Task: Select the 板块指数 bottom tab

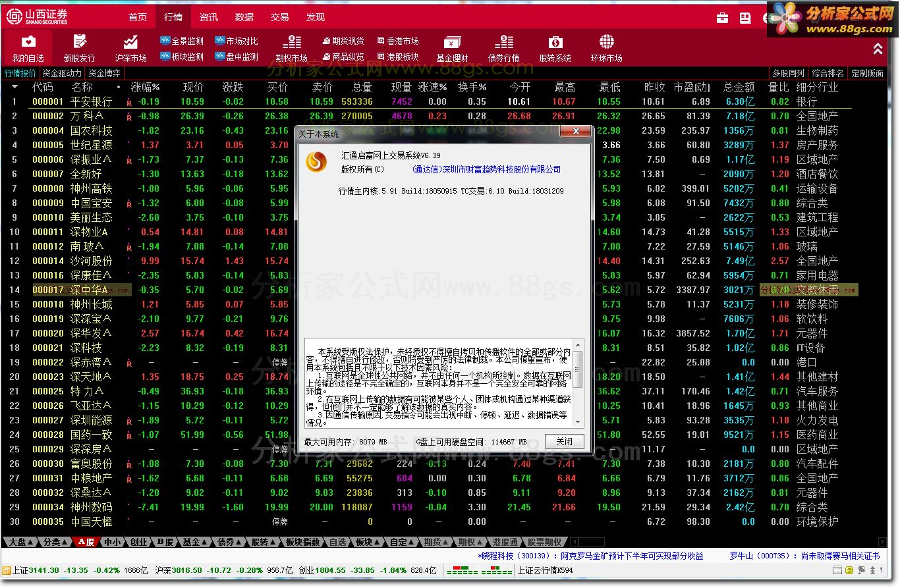Action: [x=302, y=542]
